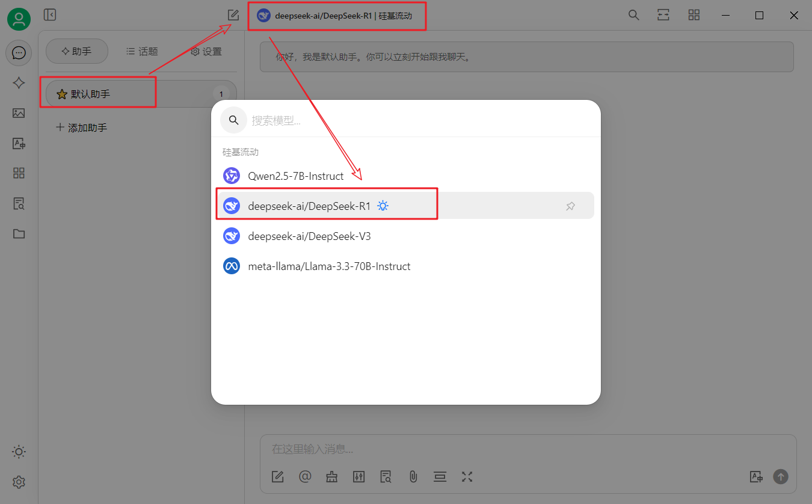Open the deepseek-ai/DeepSeek-R1 model selector in header
The image size is (812, 504).
335,16
